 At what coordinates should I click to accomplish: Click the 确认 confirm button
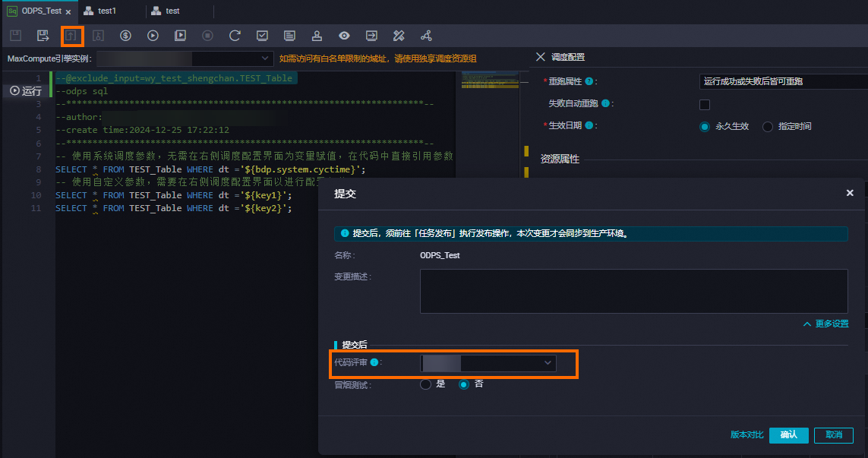click(x=789, y=435)
